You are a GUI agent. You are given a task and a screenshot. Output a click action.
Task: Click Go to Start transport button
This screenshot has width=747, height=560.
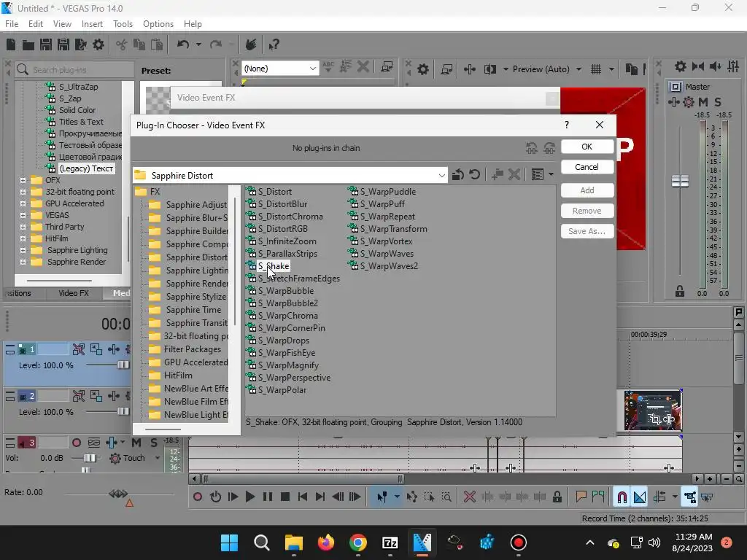pos(303,497)
